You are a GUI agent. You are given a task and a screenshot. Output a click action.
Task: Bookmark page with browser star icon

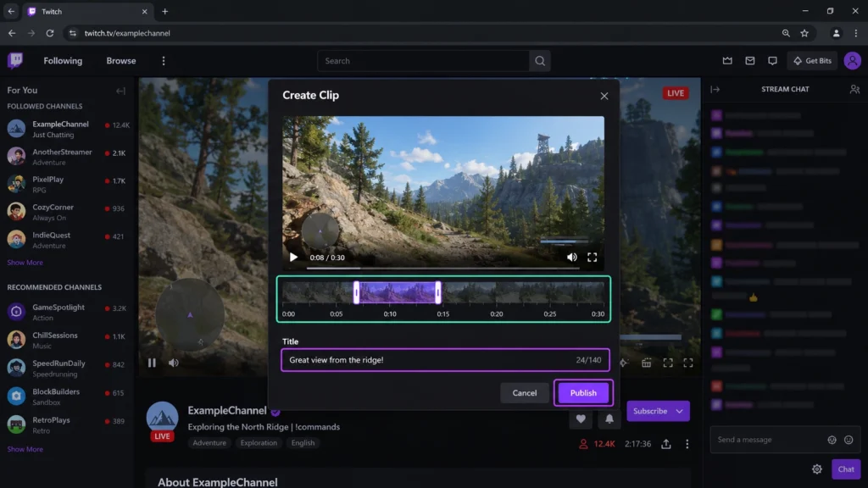pyautogui.click(x=804, y=33)
